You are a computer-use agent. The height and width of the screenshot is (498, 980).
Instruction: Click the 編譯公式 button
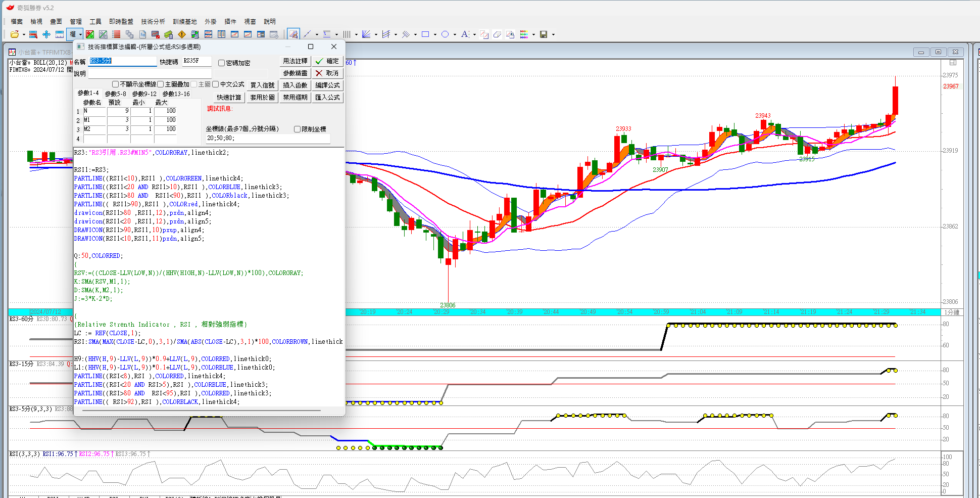(x=327, y=85)
